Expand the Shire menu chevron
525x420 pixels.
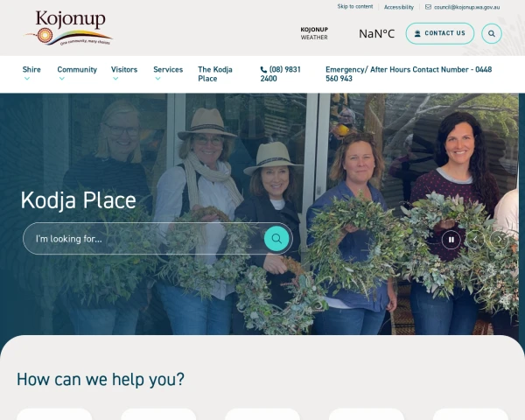point(27,79)
